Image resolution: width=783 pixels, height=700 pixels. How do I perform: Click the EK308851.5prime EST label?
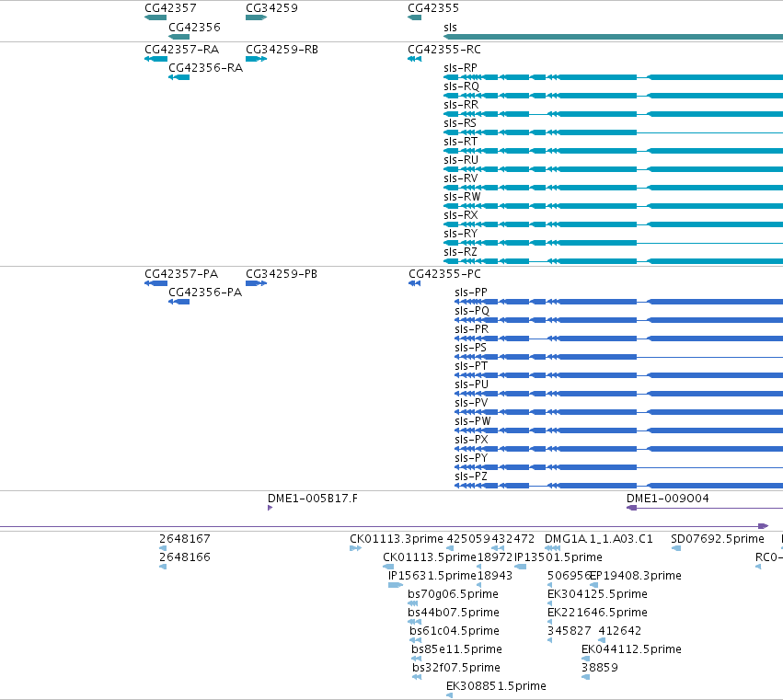pyautogui.click(x=496, y=686)
